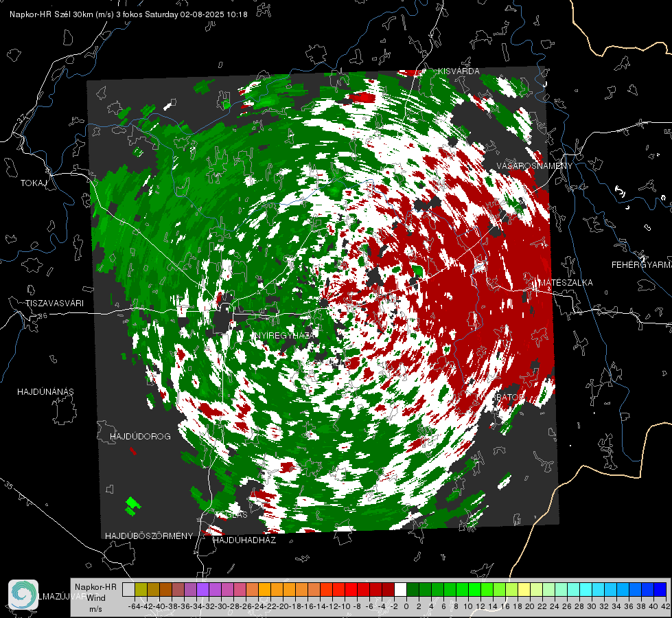
Task: Select the TÉGLÁS town label
Action: [x=231, y=515]
